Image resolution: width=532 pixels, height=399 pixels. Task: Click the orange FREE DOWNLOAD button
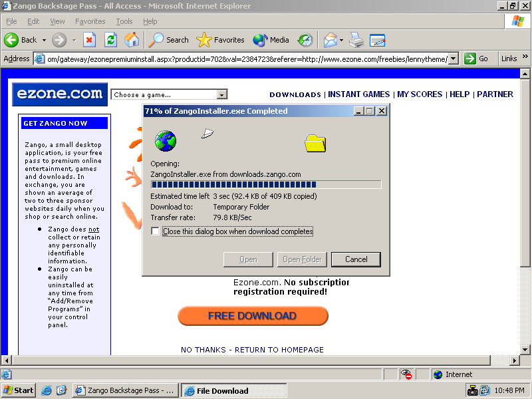[253, 315]
